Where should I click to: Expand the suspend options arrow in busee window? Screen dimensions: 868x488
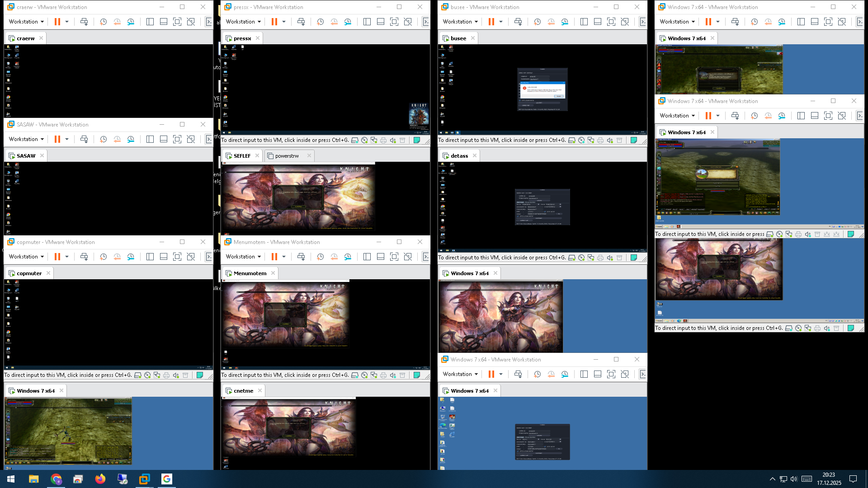click(x=501, y=22)
